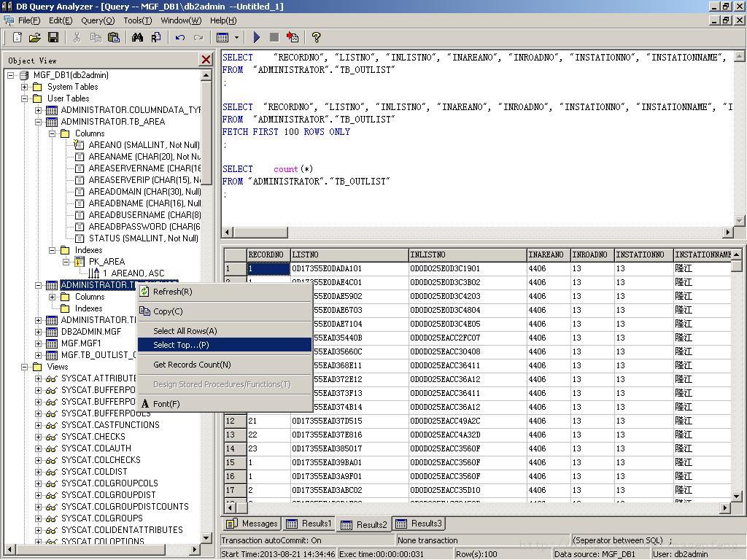The width and height of the screenshot is (747, 560).
Task: Choose Copy(C) from the context menu
Action: tap(225, 311)
